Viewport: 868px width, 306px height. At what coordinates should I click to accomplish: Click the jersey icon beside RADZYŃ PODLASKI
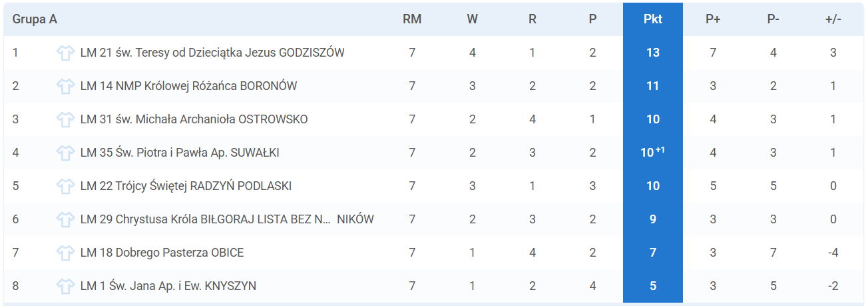coord(65,186)
